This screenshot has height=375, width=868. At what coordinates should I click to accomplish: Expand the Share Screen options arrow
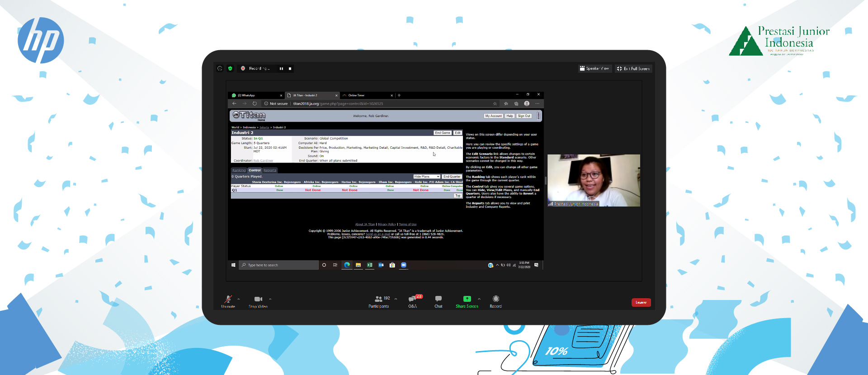479,299
